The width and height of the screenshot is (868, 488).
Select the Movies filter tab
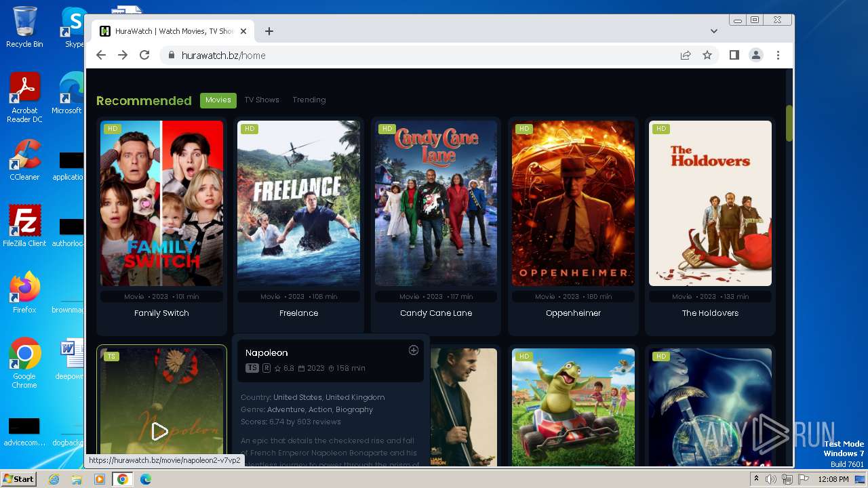pos(218,100)
